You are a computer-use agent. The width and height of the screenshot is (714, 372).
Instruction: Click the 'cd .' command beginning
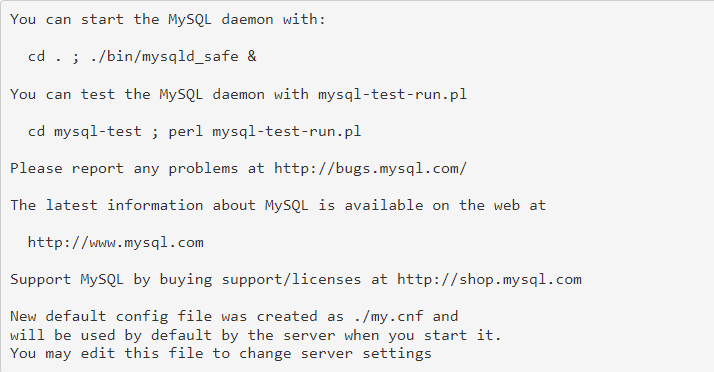coord(44,56)
